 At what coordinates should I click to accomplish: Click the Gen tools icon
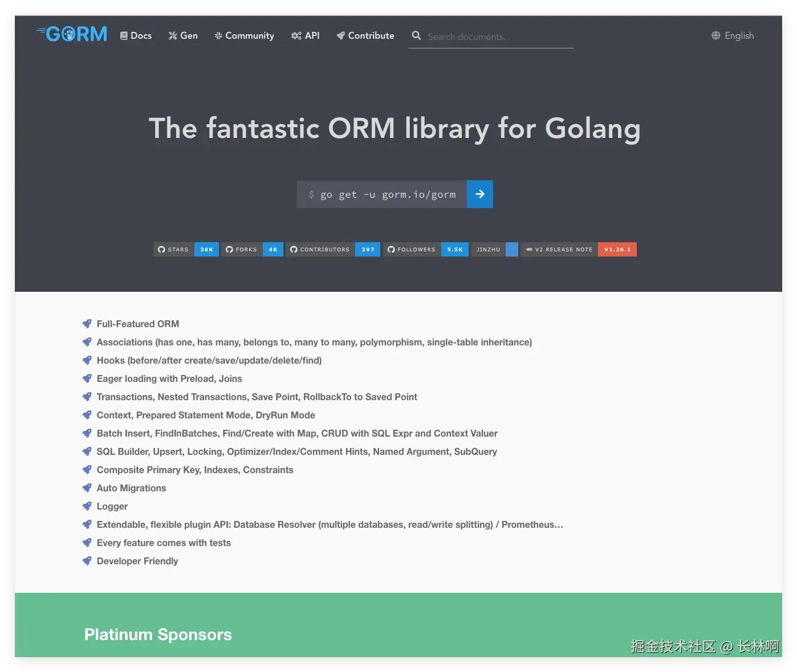pos(172,35)
